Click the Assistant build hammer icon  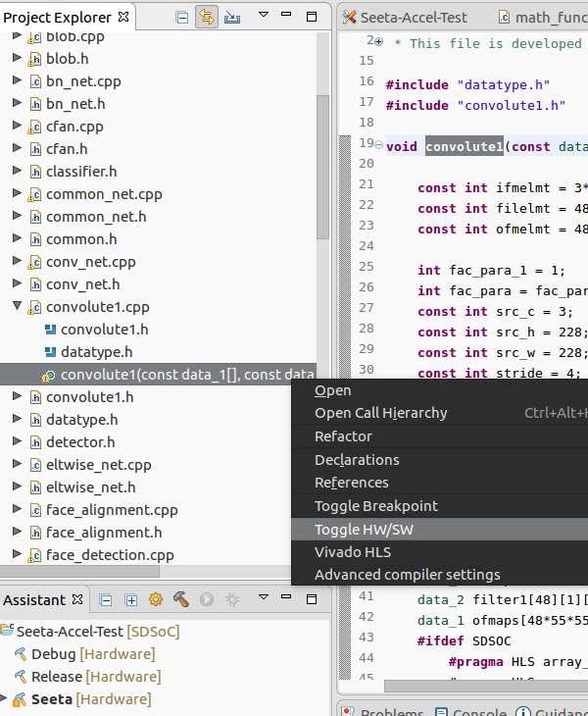click(181, 599)
